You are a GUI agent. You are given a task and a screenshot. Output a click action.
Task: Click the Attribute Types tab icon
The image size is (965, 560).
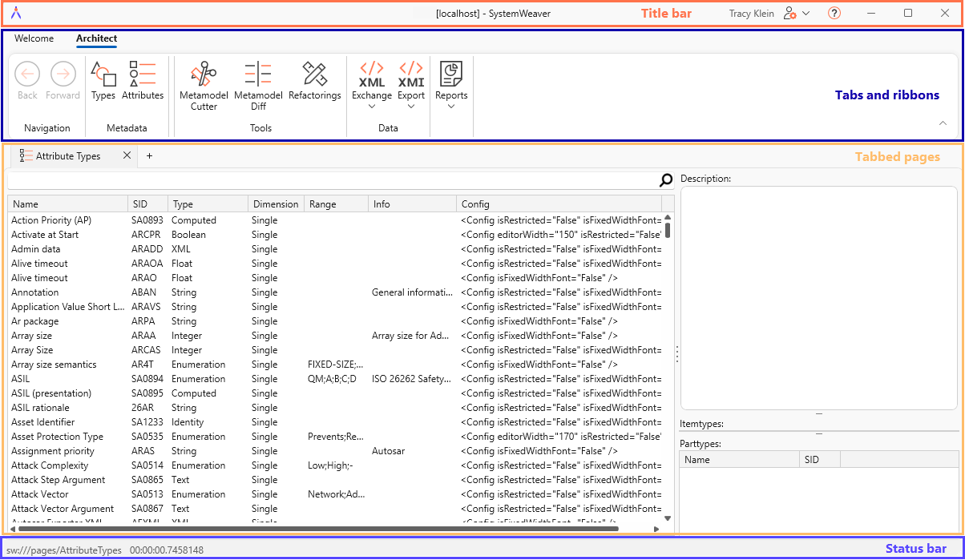point(26,156)
